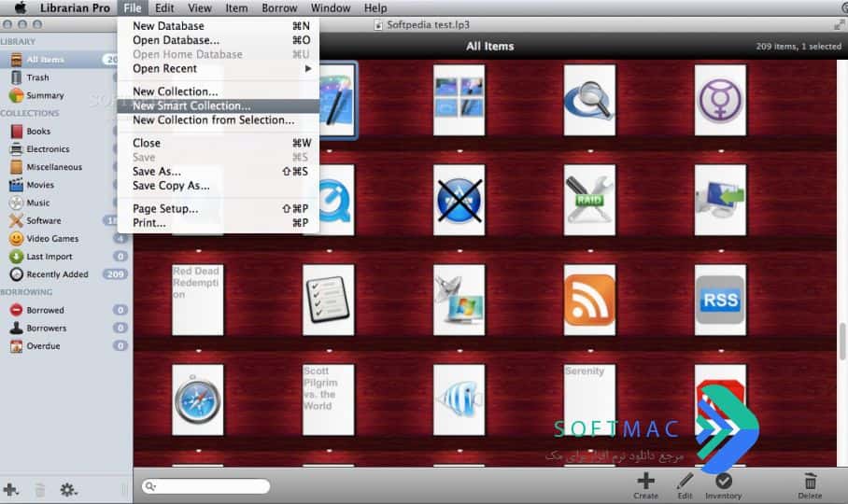
Task: Select the checklist clipboard item
Action: pos(329,300)
